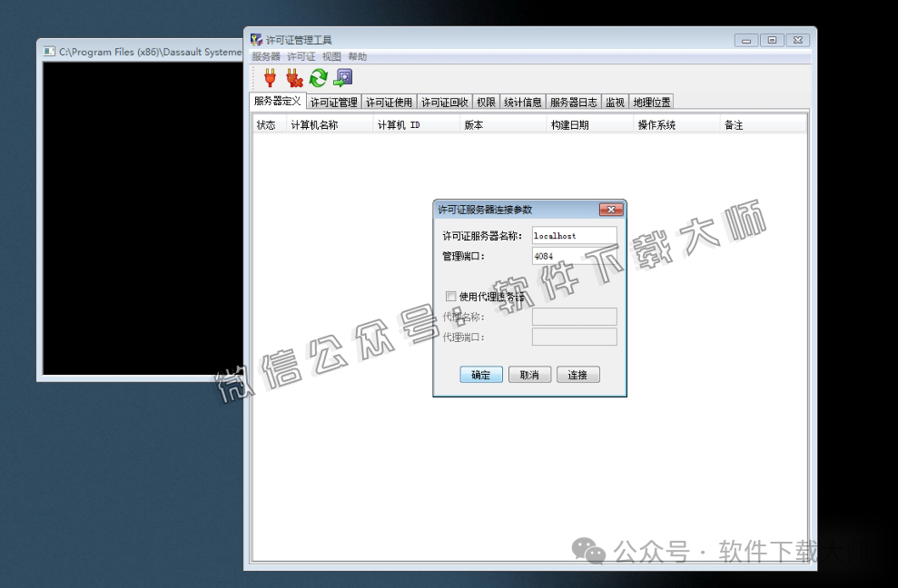The width and height of the screenshot is (898, 588).
Task: Click the disconnect plug icon with red X
Action: 293,78
